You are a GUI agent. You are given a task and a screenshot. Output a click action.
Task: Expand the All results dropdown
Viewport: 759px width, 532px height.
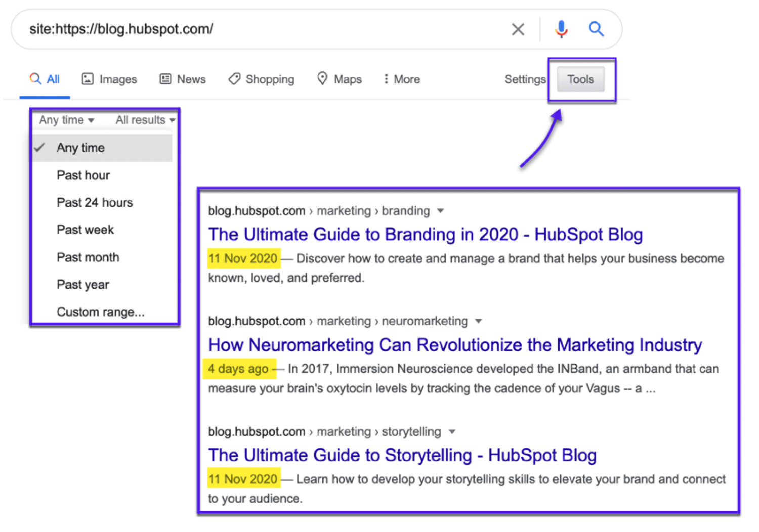point(145,120)
